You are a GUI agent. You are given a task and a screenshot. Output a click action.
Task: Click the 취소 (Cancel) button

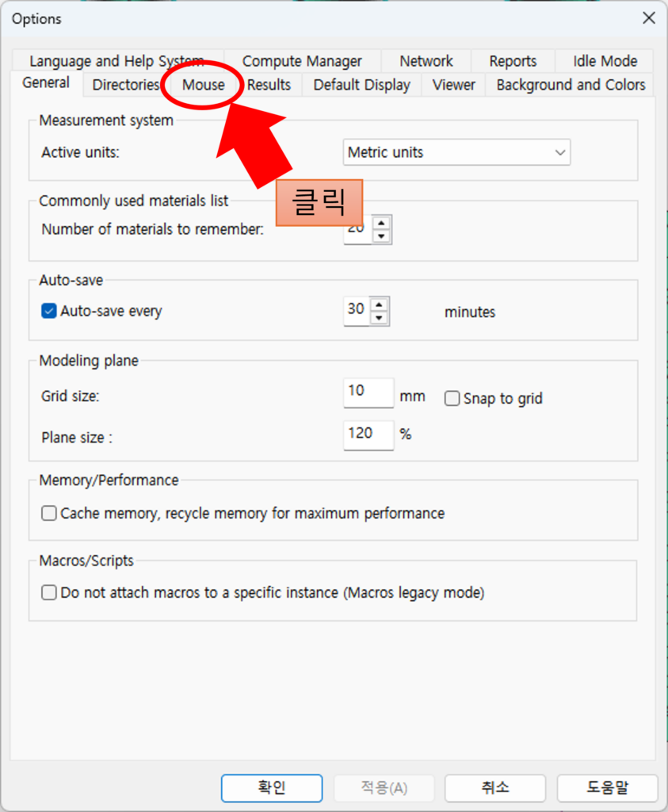point(495,787)
